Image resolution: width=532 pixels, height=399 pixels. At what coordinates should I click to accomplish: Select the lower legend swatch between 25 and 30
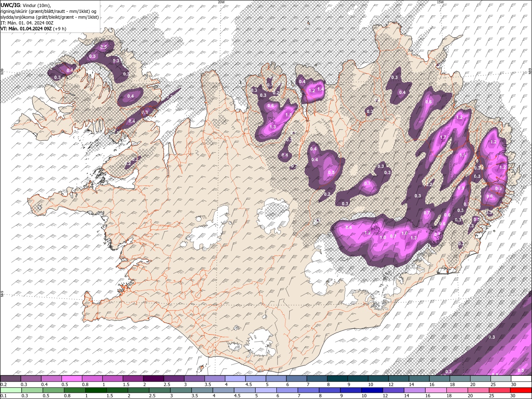(500, 390)
